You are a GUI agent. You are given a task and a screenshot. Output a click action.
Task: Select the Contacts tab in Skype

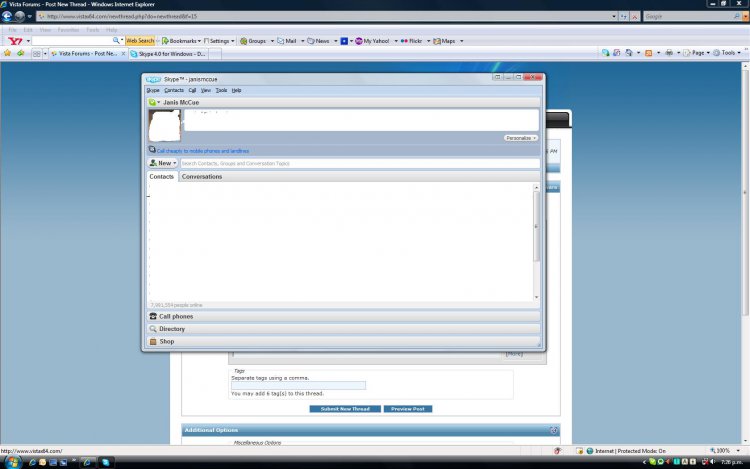click(x=161, y=177)
